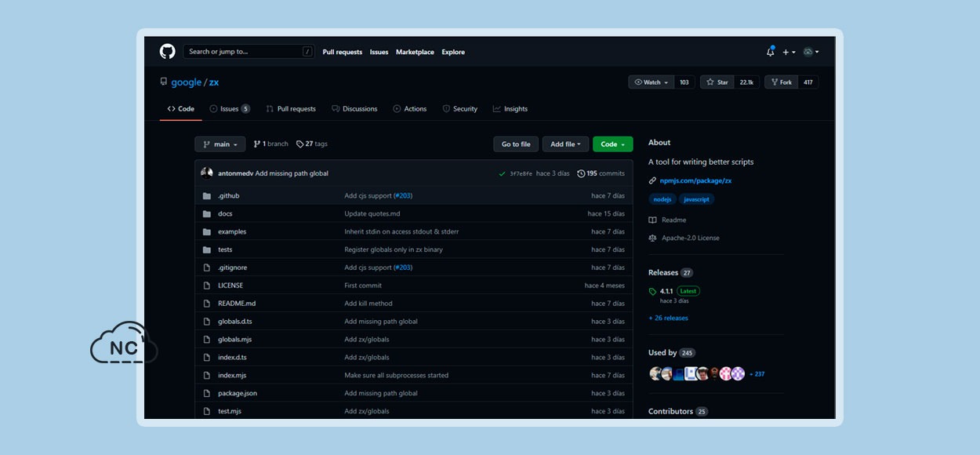This screenshot has height=455, width=980.
Task: Open the green Code dropdown
Action: tap(613, 144)
